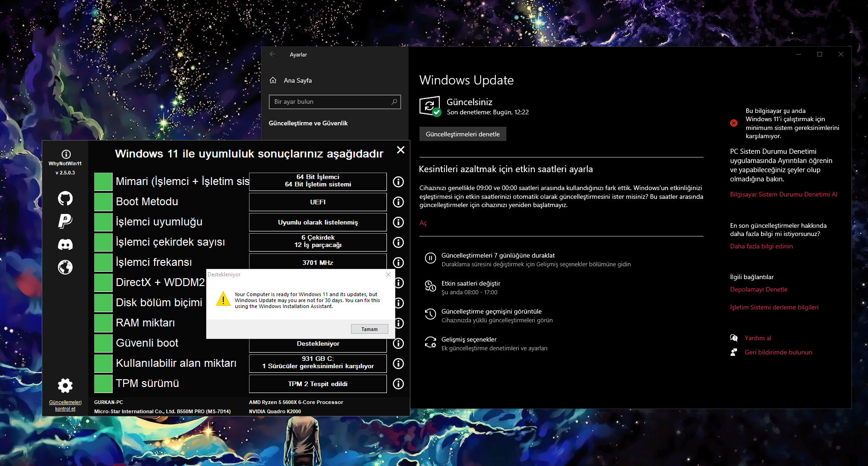Open Daha fazla bilgi edinin link
The height and width of the screenshot is (466, 868).
pos(761,246)
